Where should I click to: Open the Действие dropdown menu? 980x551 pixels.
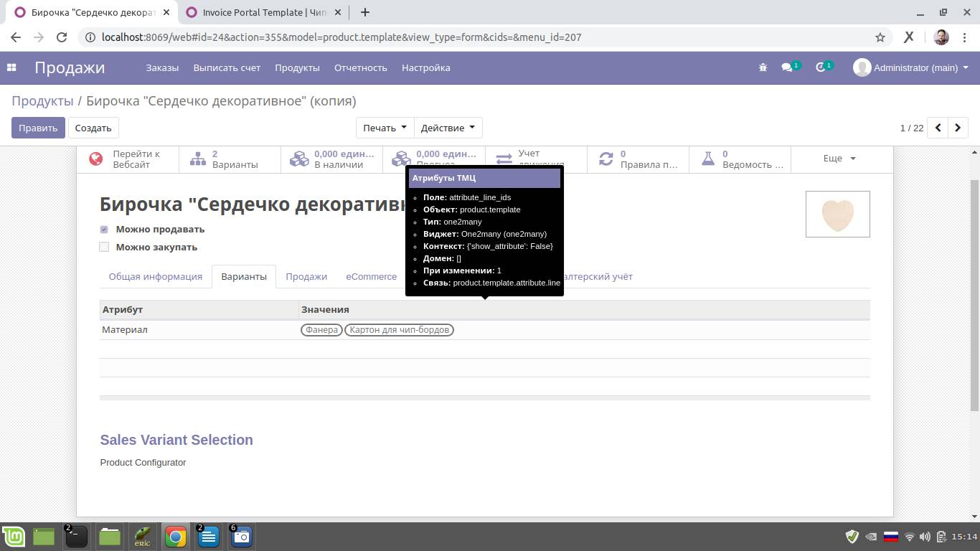[x=448, y=128]
